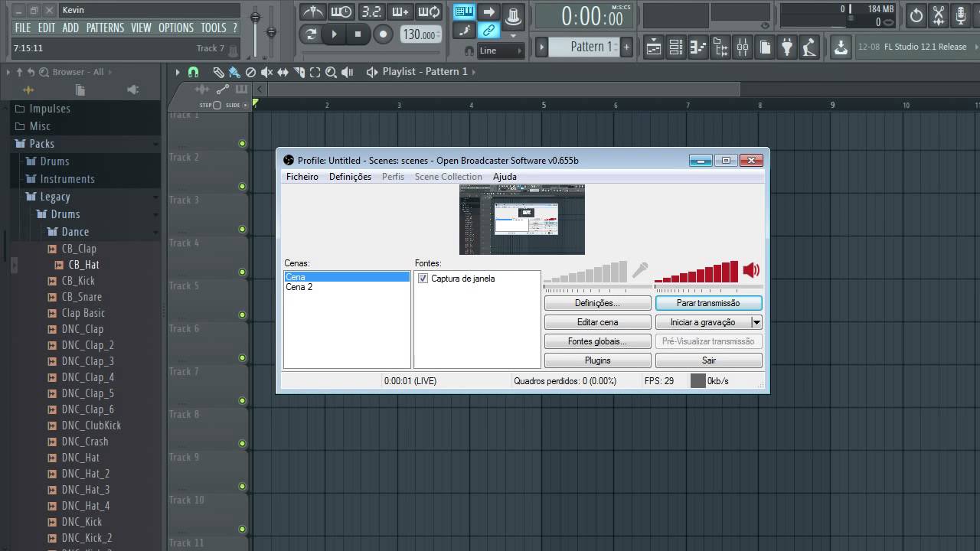
Task: Collapse the Packs folder in browser
Action: pos(84,144)
